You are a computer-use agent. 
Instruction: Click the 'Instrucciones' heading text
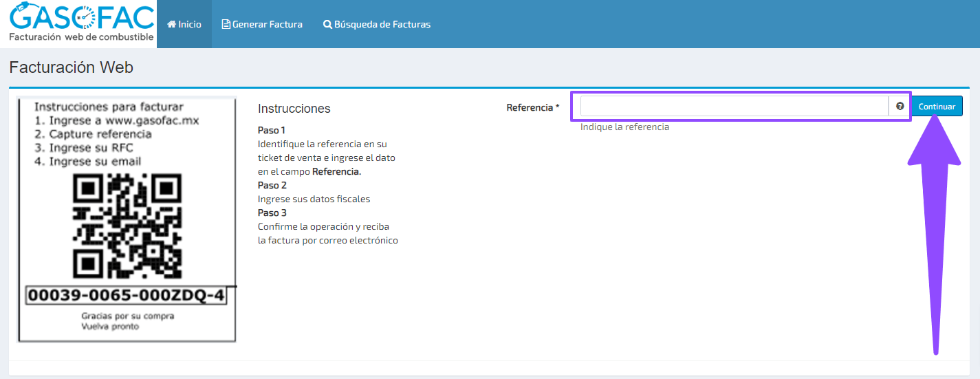pos(294,109)
